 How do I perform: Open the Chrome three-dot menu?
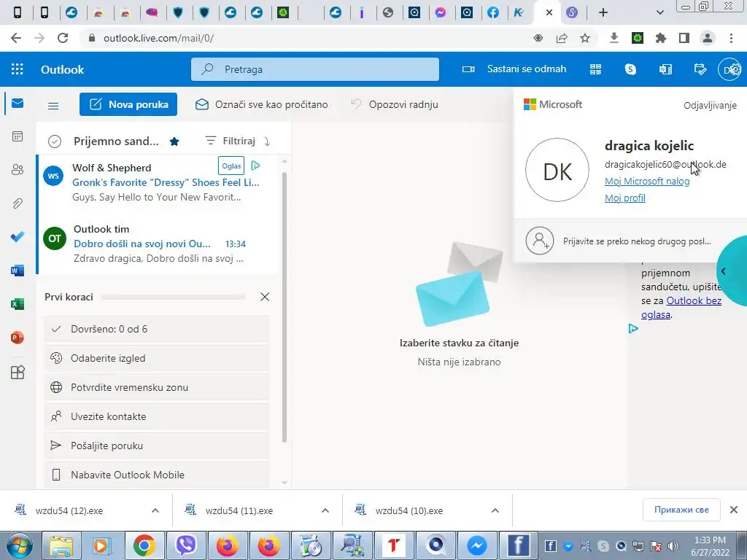coord(731,38)
